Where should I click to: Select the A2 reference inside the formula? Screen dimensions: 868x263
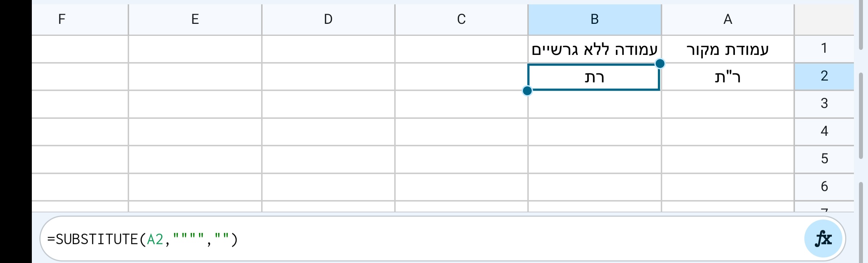pyautogui.click(x=155, y=238)
